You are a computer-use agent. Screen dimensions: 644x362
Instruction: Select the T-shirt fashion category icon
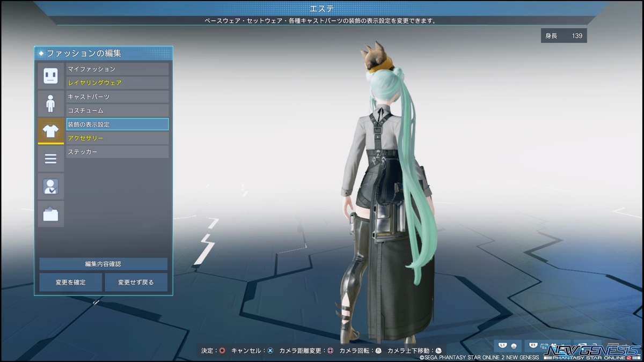click(50, 131)
